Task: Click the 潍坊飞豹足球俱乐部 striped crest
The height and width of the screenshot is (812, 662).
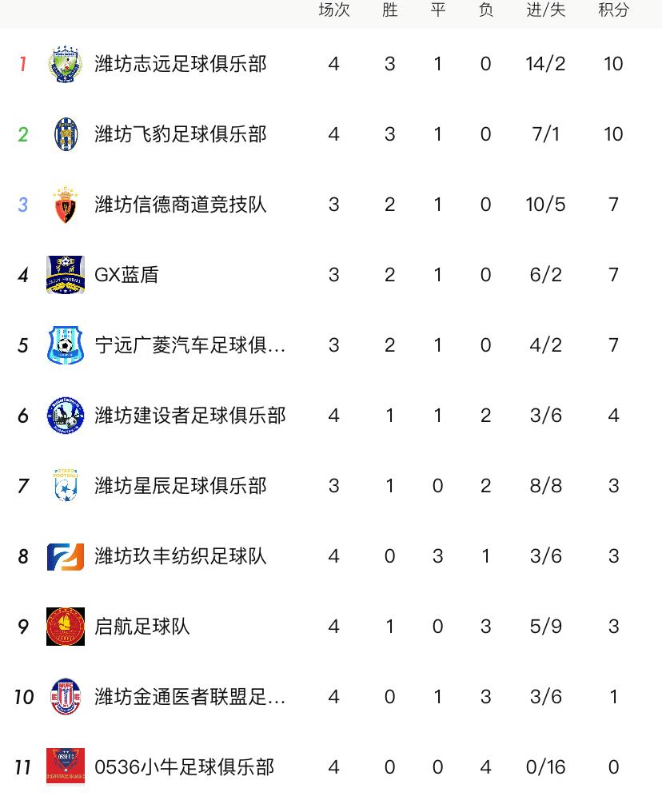Action: click(x=66, y=134)
